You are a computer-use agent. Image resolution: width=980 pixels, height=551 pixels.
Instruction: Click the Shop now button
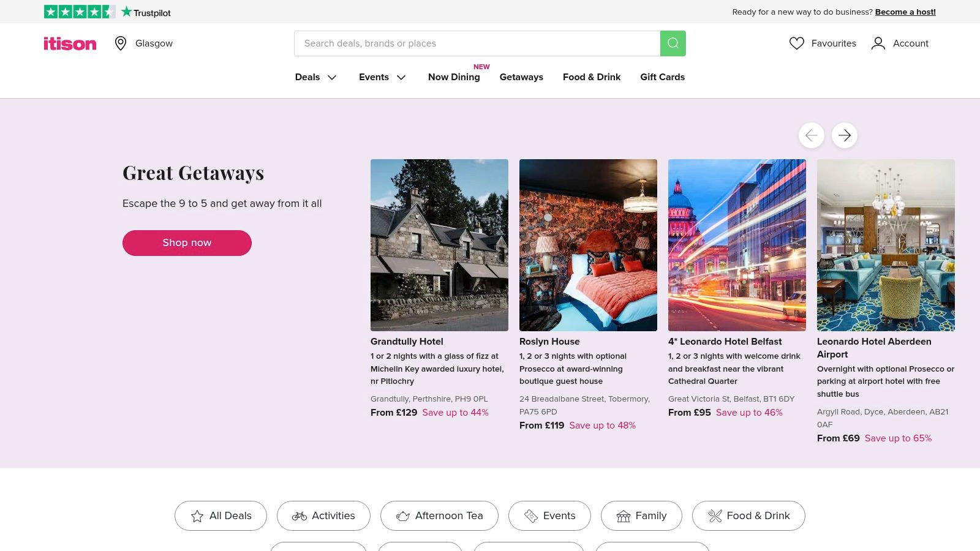click(187, 243)
